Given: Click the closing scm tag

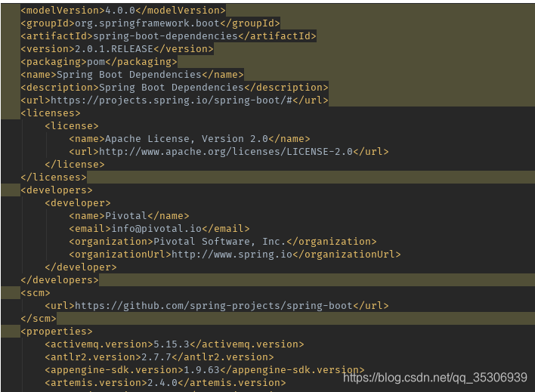Looking at the screenshot, I should 39,319.
